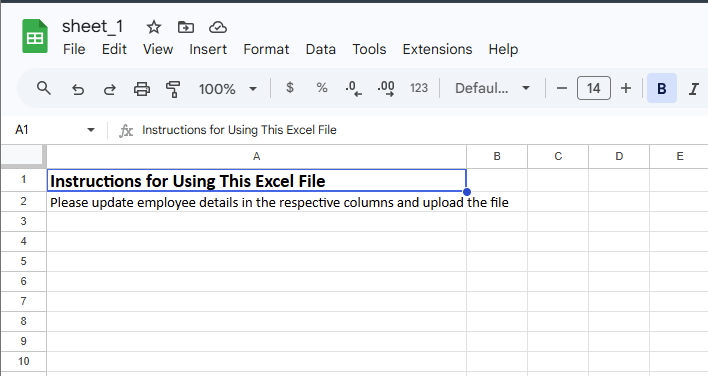Rename the sheet_1 document title
The image size is (708, 376).
(x=93, y=27)
